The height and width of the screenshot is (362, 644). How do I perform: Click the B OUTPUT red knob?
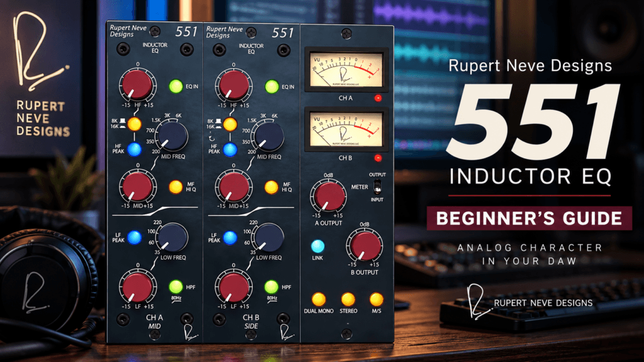coord(364,245)
